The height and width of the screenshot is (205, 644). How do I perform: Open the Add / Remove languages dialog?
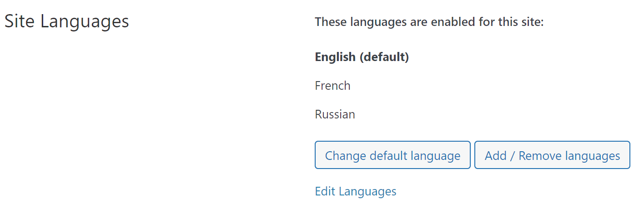(552, 155)
